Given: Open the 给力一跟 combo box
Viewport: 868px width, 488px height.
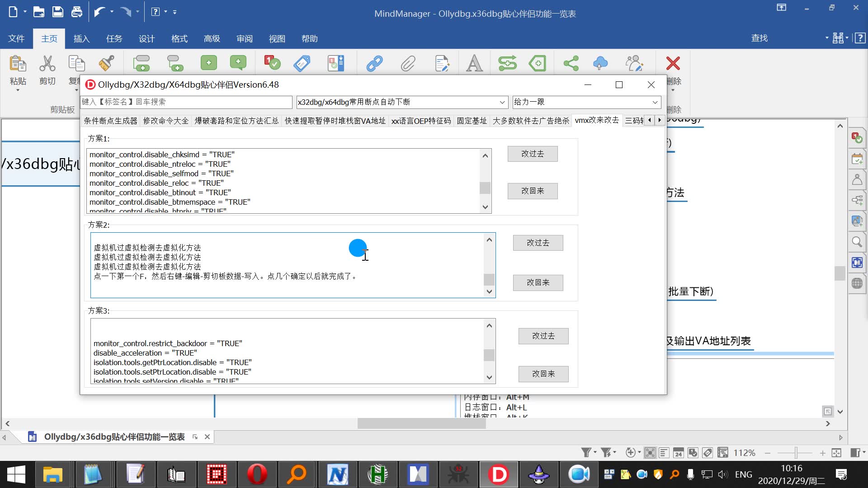Looking at the screenshot, I should (586, 102).
